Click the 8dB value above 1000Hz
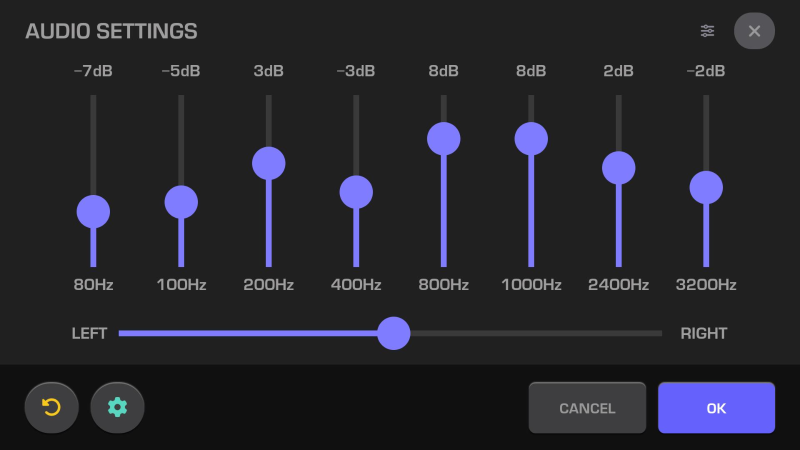800x450 pixels. point(531,71)
